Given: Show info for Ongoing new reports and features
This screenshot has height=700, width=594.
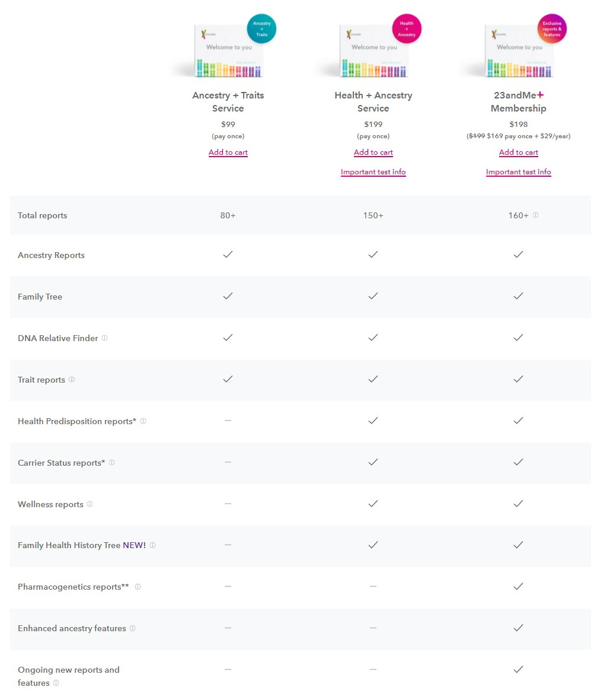Looking at the screenshot, I should [x=56, y=683].
